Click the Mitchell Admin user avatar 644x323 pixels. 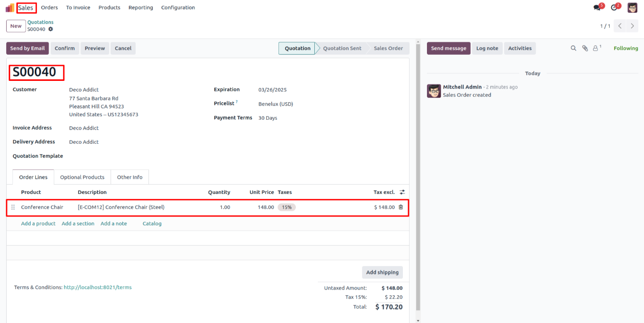tap(632, 8)
